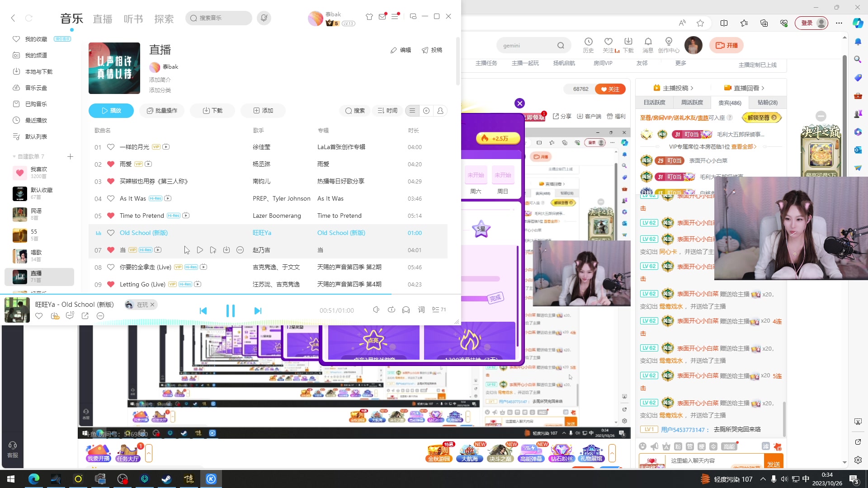Focus the 搜索音乐 search field
The width and height of the screenshot is (868, 488).
point(219,18)
